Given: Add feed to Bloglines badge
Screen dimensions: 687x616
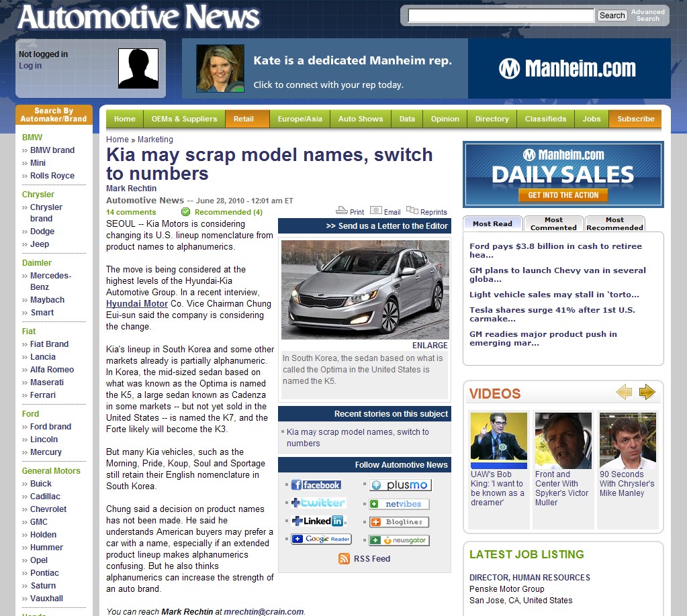Looking at the screenshot, I should (x=399, y=522).
